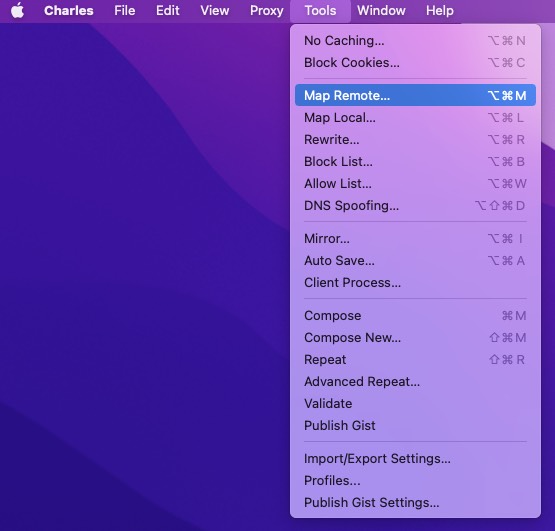Open Import/Export Settings…
The image size is (555, 531).
[x=415, y=458]
